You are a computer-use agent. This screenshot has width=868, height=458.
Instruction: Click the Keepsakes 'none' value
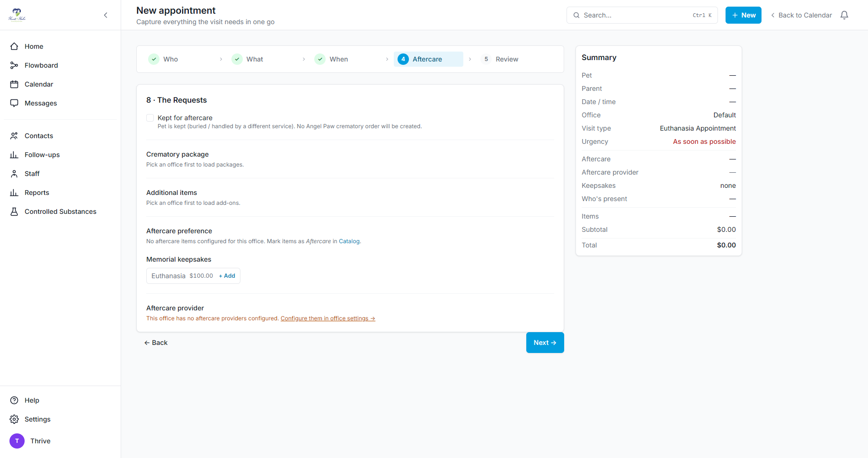pyautogui.click(x=728, y=185)
